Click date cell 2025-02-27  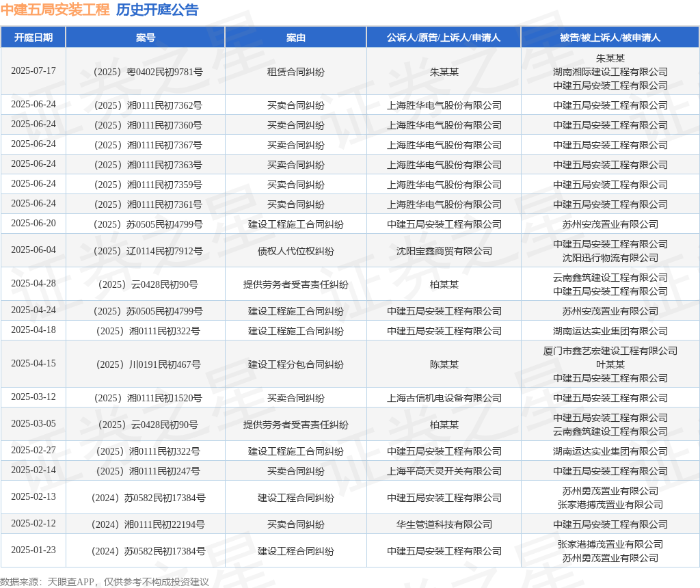(33, 451)
